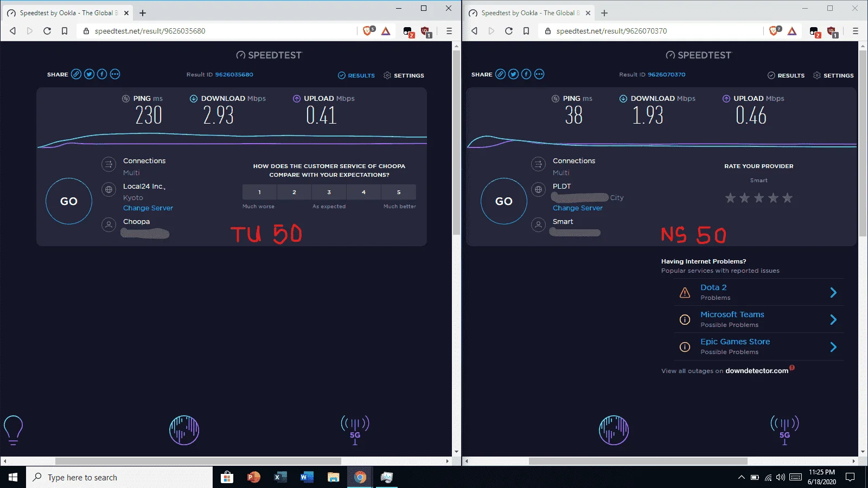Show hidden system tray icons
Screen dimensions: 868x488
[741, 477]
